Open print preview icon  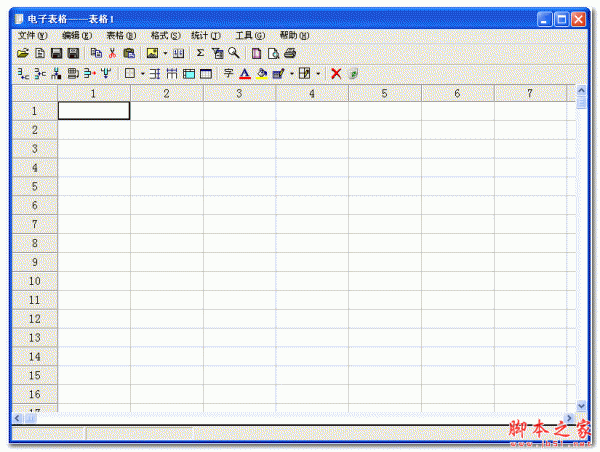coord(273,54)
